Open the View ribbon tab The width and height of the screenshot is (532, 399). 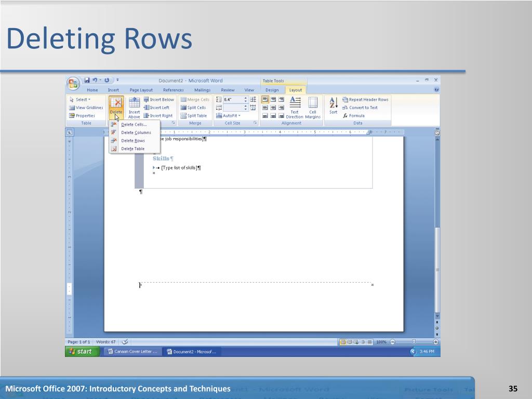pyautogui.click(x=249, y=90)
